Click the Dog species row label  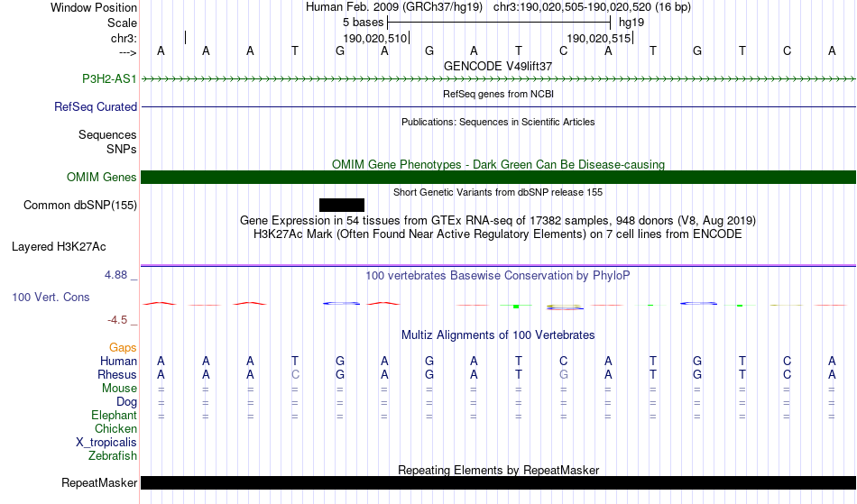pos(126,402)
